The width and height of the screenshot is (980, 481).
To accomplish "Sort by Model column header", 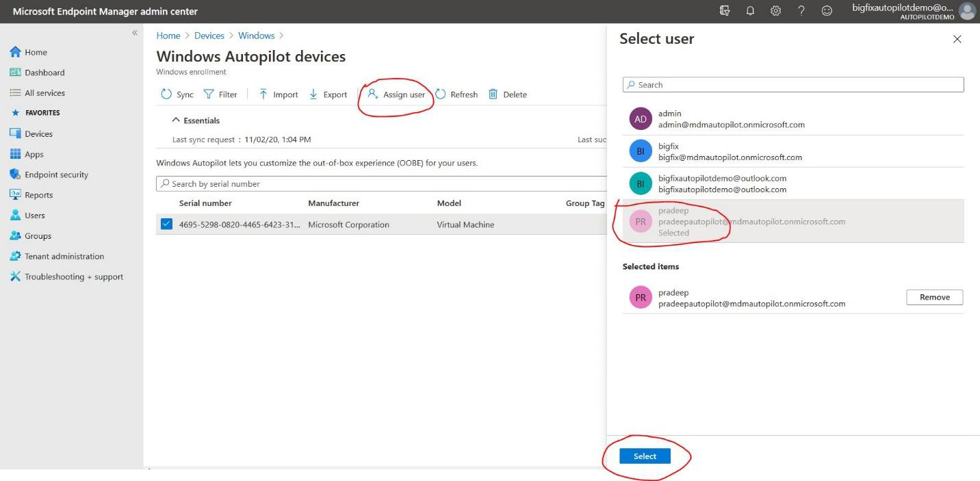I will pyautogui.click(x=449, y=203).
